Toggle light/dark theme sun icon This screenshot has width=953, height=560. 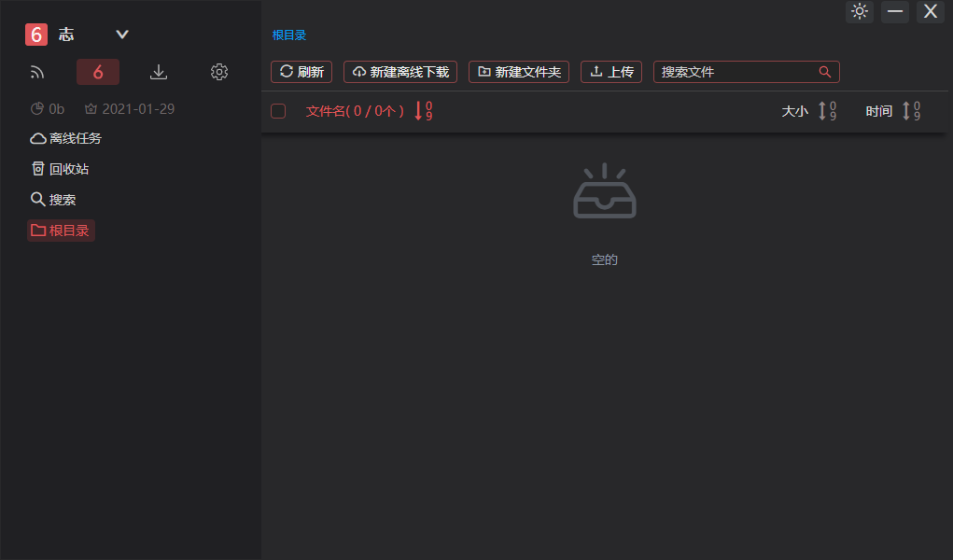coord(860,12)
